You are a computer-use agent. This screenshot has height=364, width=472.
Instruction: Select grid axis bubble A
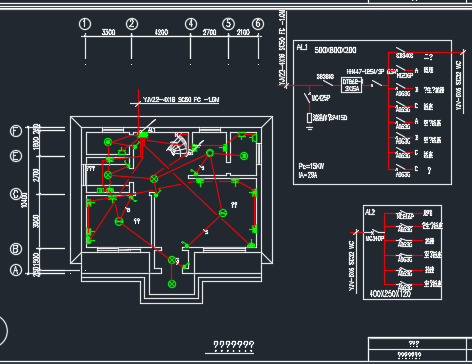16,270
